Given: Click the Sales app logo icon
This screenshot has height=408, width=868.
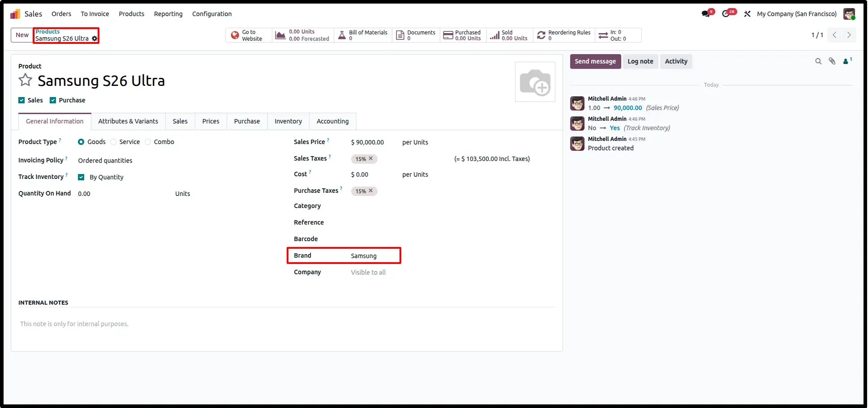Looking at the screenshot, I should pyautogui.click(x=15, y=14).
